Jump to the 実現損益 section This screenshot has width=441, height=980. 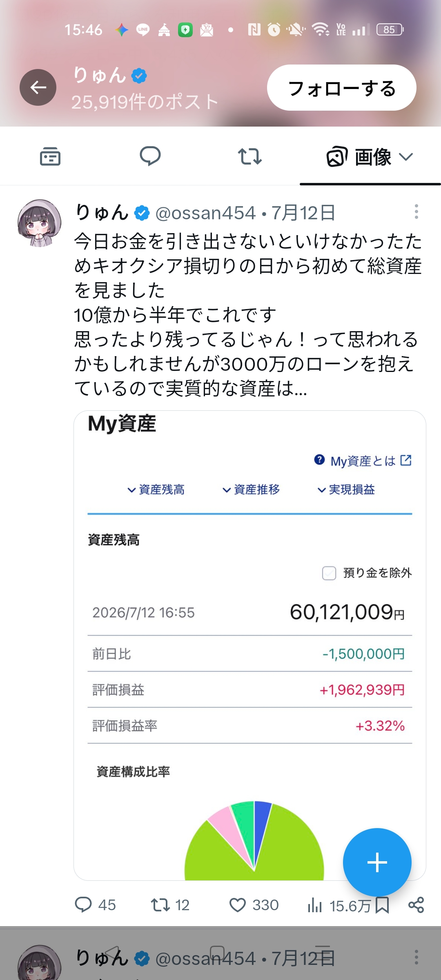pyautogui.click(x=346, y=489)
